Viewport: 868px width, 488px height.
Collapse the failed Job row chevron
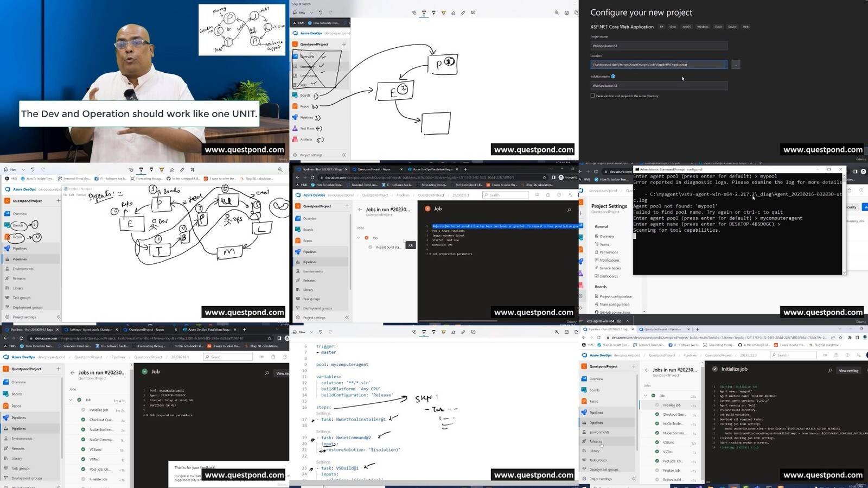coord(359,238)
